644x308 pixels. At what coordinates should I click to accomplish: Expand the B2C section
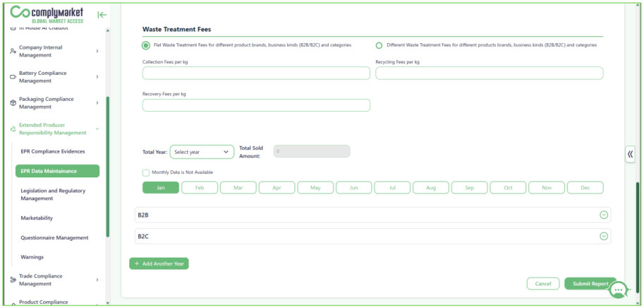click(372, 236)
